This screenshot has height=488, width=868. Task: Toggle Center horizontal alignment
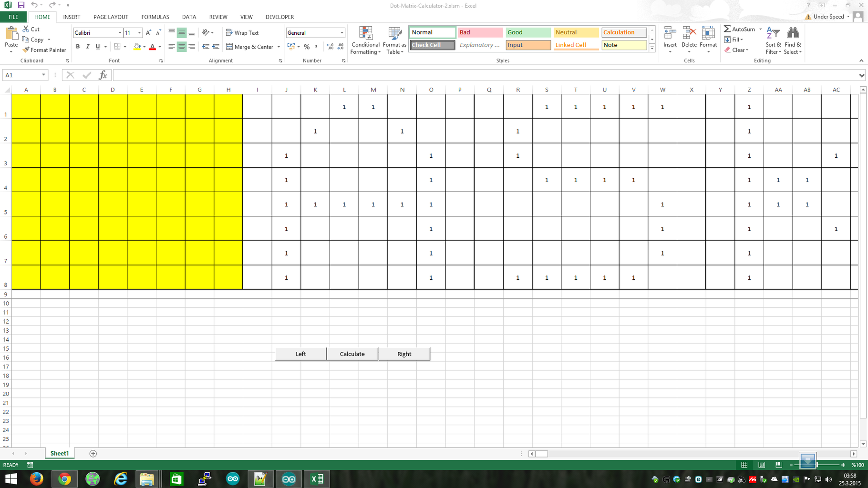point(182,47)
